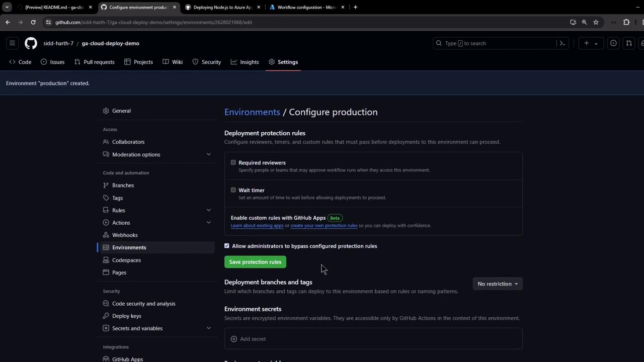Viewport: 644px width, 362px height.
Task: Click the Add secret plus icon
Action: [233, 339]
